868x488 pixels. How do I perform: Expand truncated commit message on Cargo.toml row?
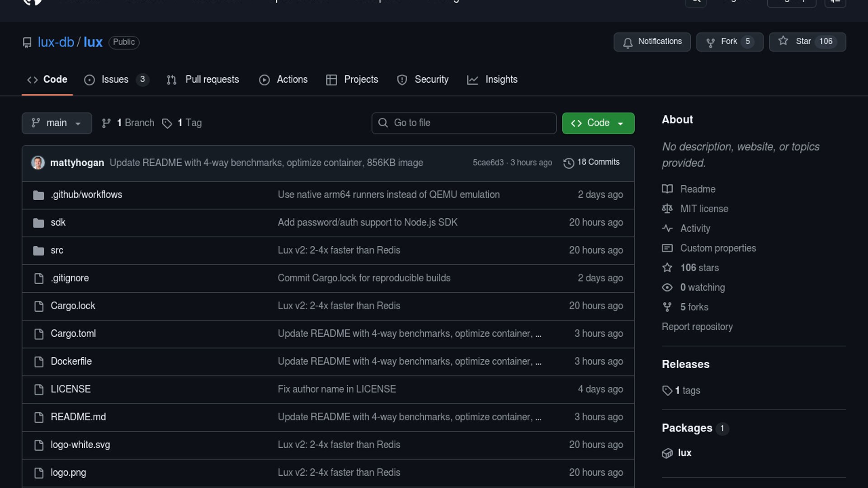pos(538,334)
